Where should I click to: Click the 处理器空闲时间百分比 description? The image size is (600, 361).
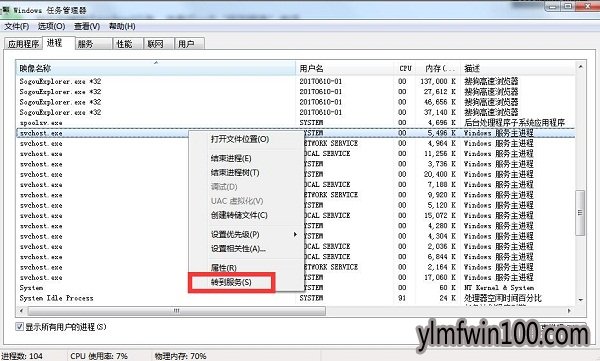(502, 298)
